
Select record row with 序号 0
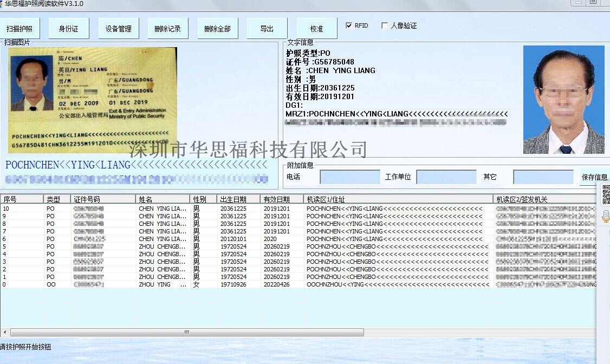pos(298,284)
